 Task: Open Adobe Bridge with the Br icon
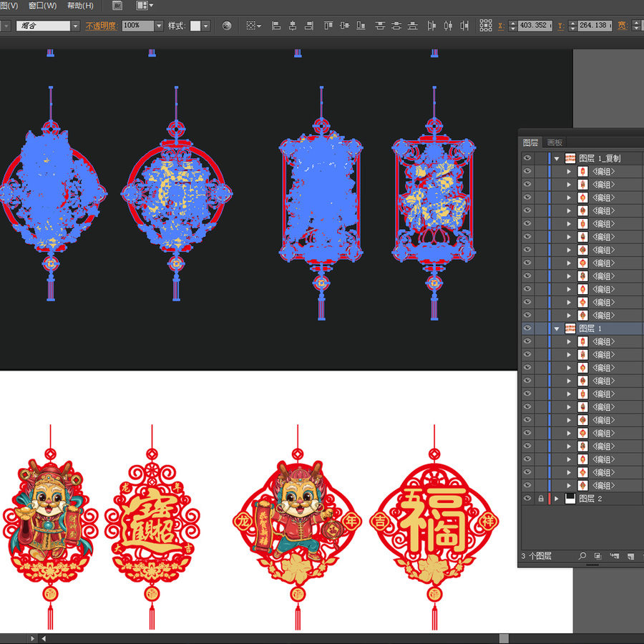117,6
